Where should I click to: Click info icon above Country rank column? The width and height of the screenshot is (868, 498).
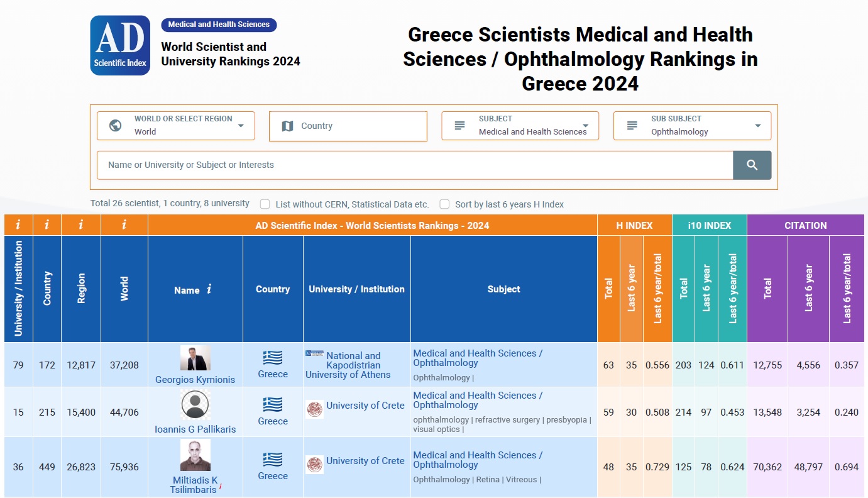(47, 225)
